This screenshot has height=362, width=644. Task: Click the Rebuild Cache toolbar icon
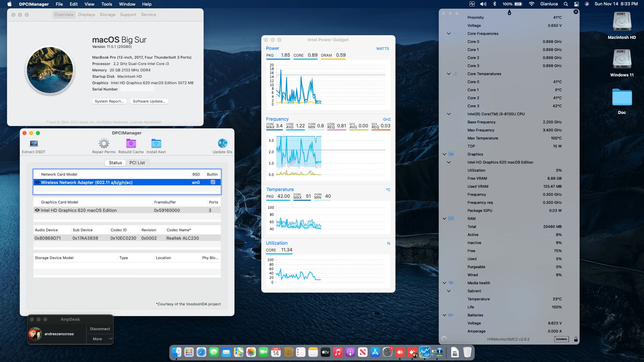pyautogui.click(x=131, y=144)
